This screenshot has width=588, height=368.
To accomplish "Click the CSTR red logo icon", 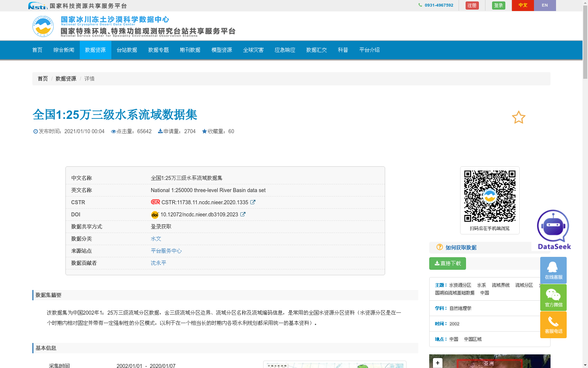I will pos(155,202).
